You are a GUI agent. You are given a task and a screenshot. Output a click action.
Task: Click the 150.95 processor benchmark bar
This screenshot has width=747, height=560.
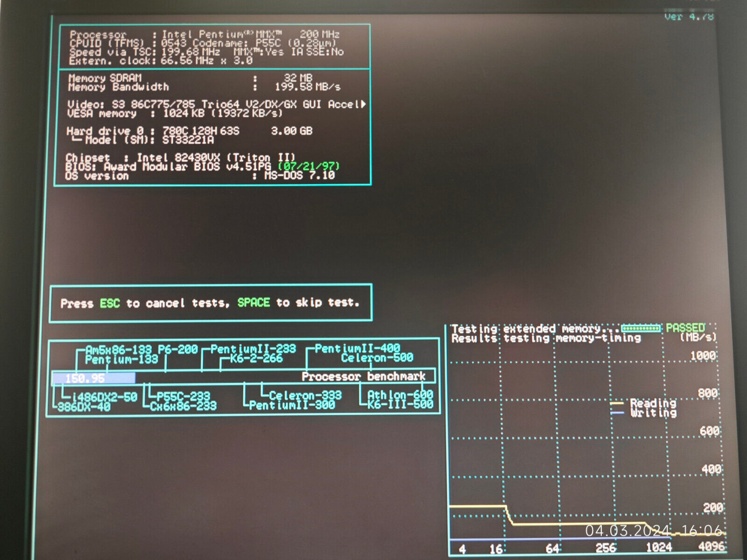click(94, 377)
